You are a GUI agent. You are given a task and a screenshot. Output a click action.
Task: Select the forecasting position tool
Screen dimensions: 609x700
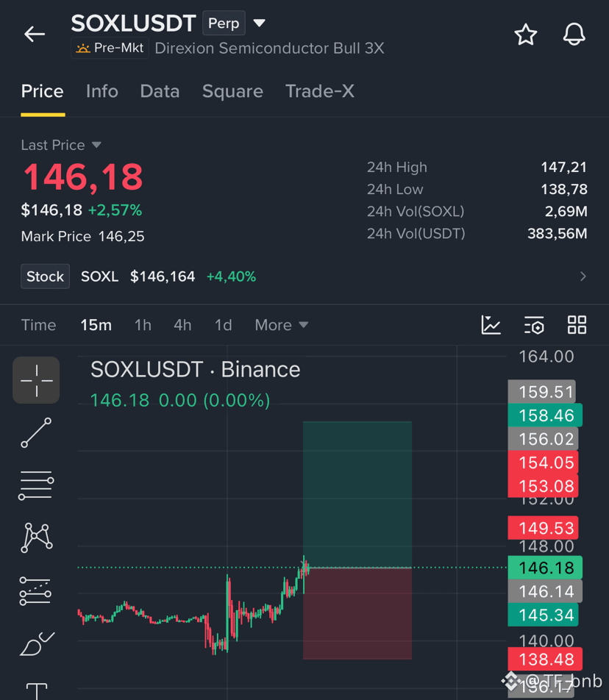pos(35,591)
